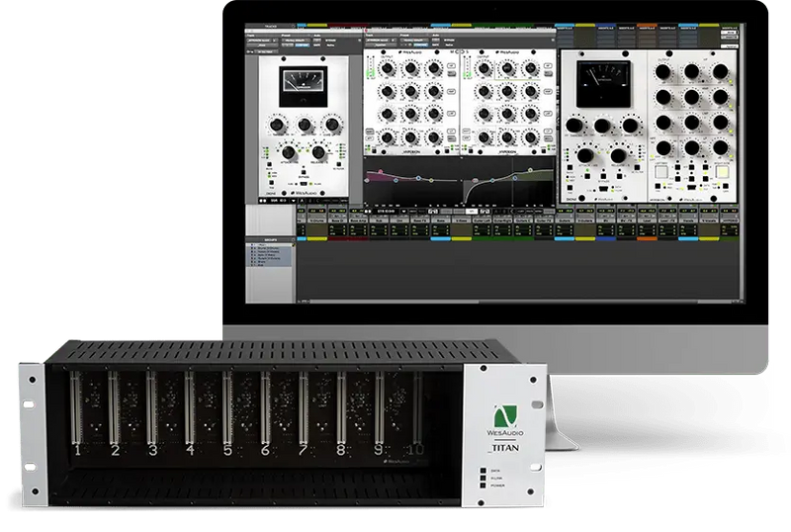Click the blue Compare button in the first plugin header
The width and height of the screenshot is (791, 532).
pos(302,45)
